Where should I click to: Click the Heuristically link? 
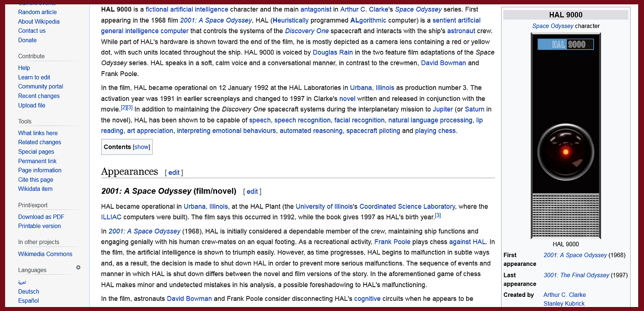(291, 20)
